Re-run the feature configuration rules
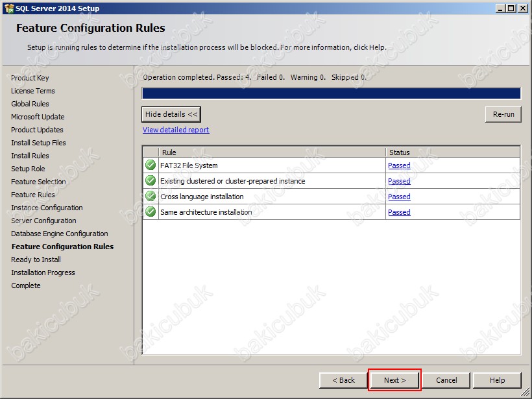532x399 pixels. [503, 114]
